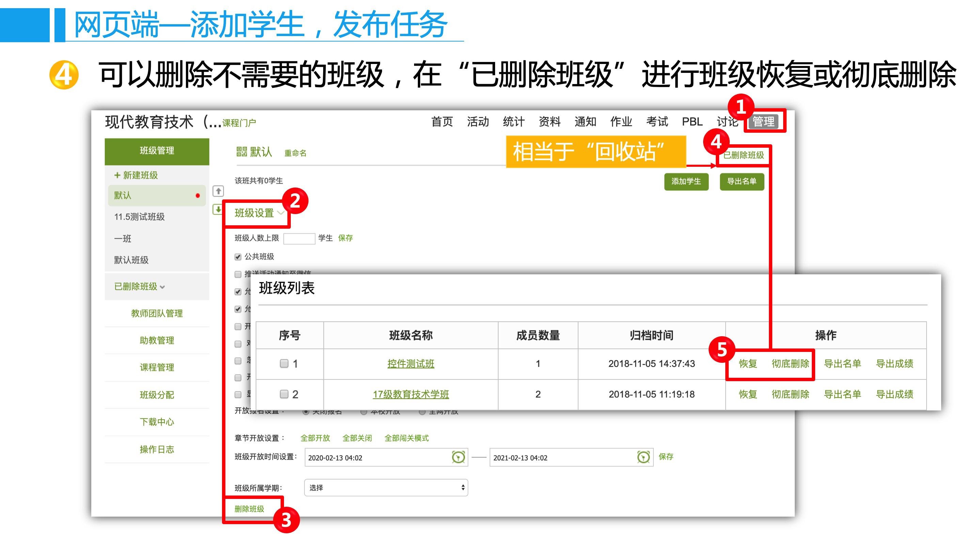Click the QR code icon beside 默认
The width and height of the screenshot is (980, 535).
click(x=241, y=152)
